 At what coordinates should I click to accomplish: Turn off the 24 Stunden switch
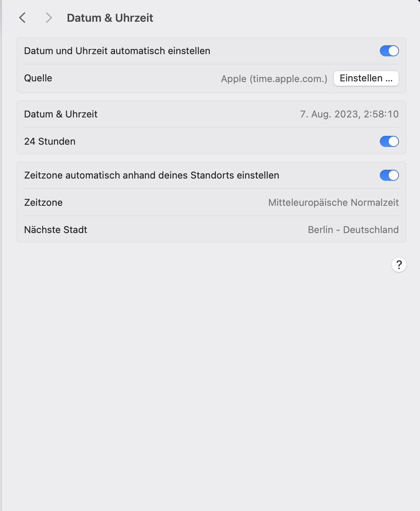[x=389, y=141]
